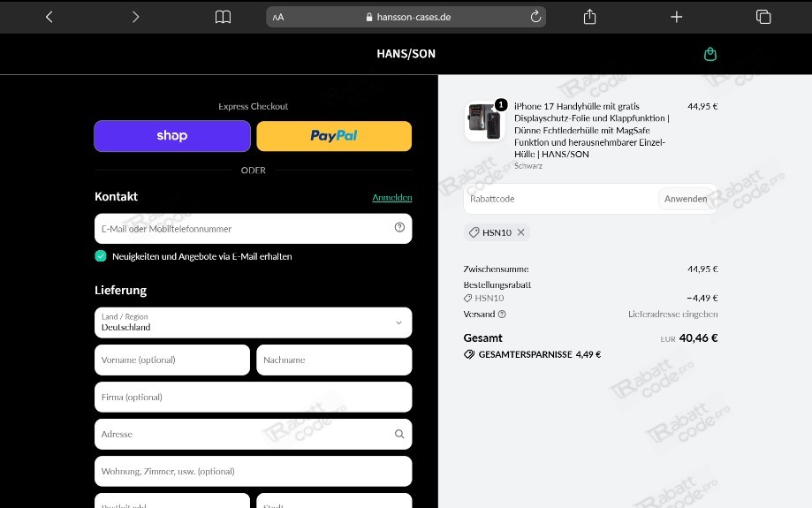The width and height of the screenshot is (812, 508).
Task: Click the Zwischensumme label
Action: [496, 269]
